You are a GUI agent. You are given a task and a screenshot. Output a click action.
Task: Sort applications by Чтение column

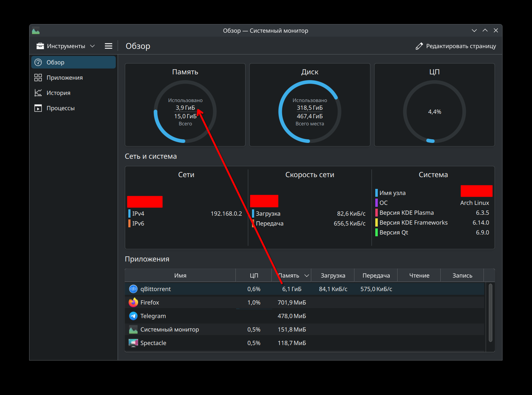(x=419, y=275)
